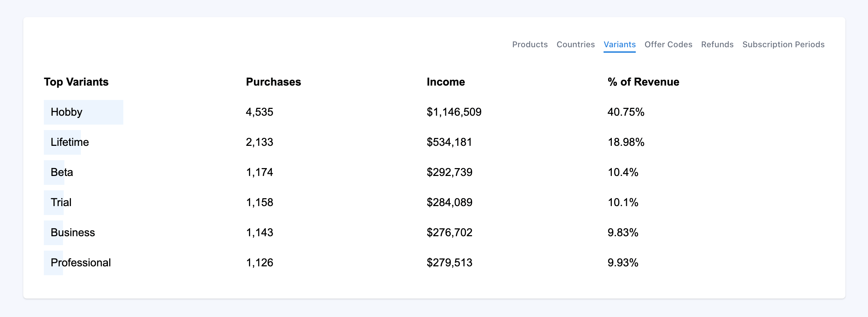Screen dimensions: 868x317
Task: Click the 40.75% revenue figure for Hobby
Action: [x=625, y=112]
